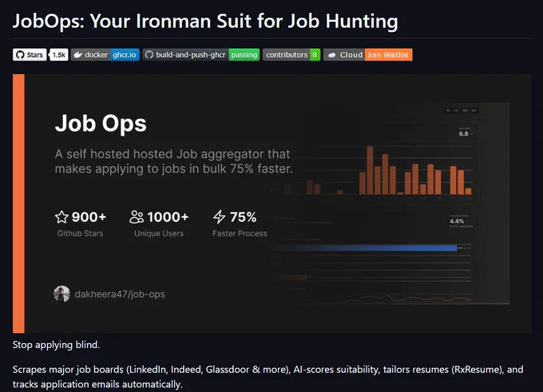Click the 'Stop applying blind.' text
The image size is (543, 392).
[x=56, y=345]
